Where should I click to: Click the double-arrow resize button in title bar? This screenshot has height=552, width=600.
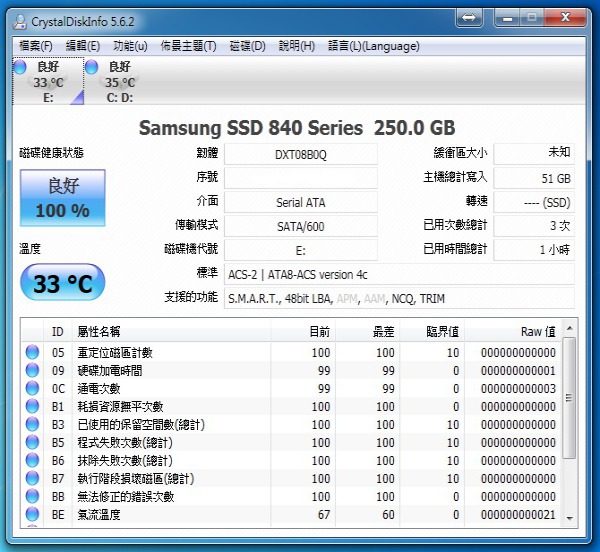469,18
